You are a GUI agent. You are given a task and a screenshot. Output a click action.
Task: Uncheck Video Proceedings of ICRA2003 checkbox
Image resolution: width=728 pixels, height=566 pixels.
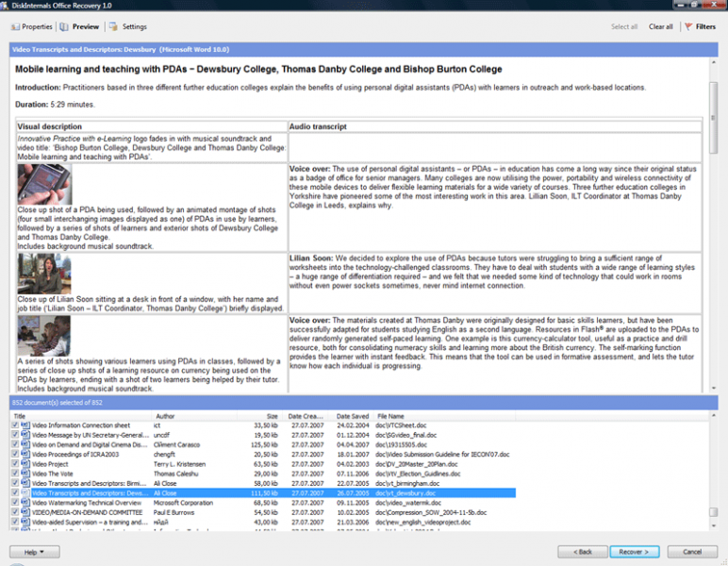point(15,454)
